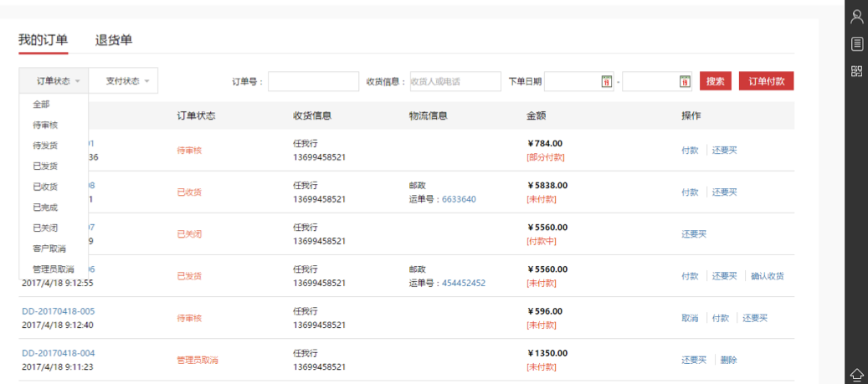
Task: Select 待发货 in the status list
Action: (45, 146)
